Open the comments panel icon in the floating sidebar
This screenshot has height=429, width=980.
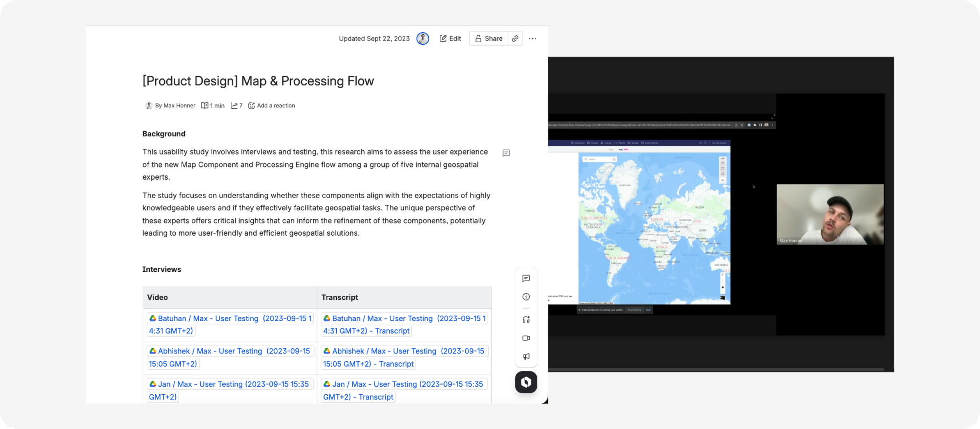(526, 278)
